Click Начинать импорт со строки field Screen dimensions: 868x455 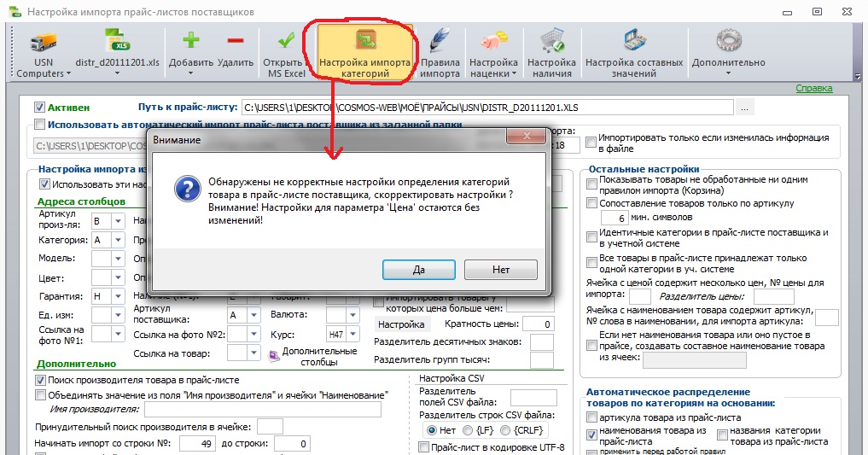pos(197,443)
